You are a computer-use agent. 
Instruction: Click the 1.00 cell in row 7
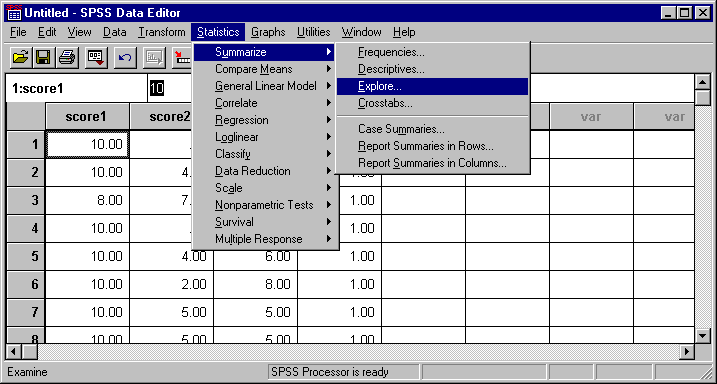(339, 312)
